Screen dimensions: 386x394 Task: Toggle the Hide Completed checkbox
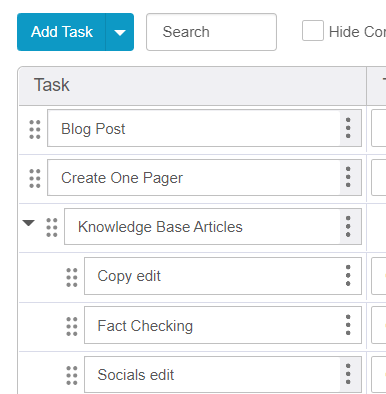coord(313,31)
